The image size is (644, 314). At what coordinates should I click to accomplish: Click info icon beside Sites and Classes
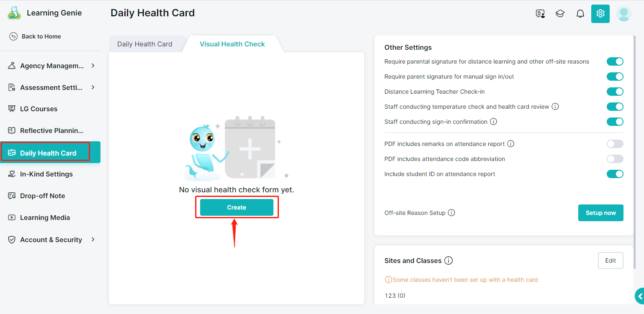pos(448,260)
